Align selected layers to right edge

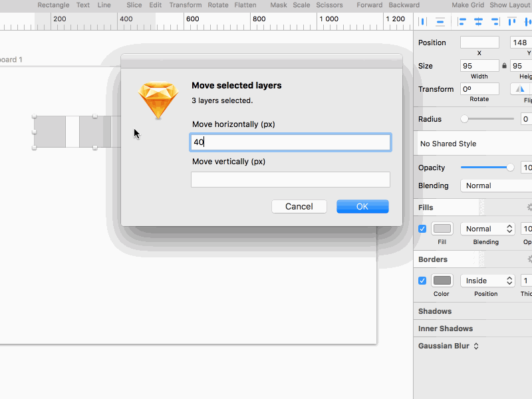click(x=495, y=21)
